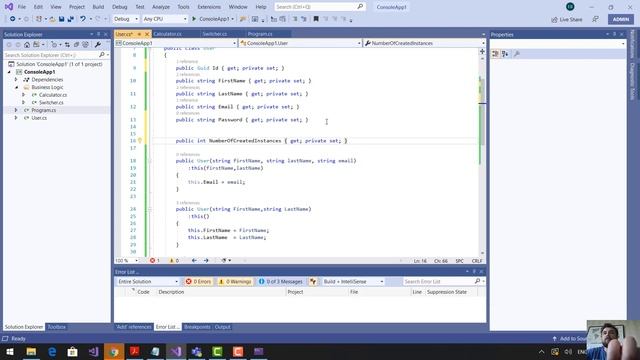Click the Home icon in Solution Explorer
640x360 pixels.
[x=27, y=44]
